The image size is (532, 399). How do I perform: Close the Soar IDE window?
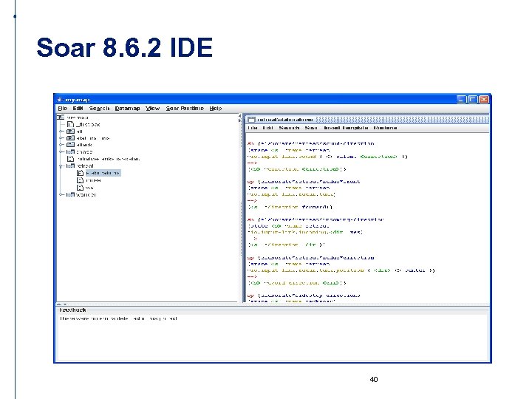484,99
